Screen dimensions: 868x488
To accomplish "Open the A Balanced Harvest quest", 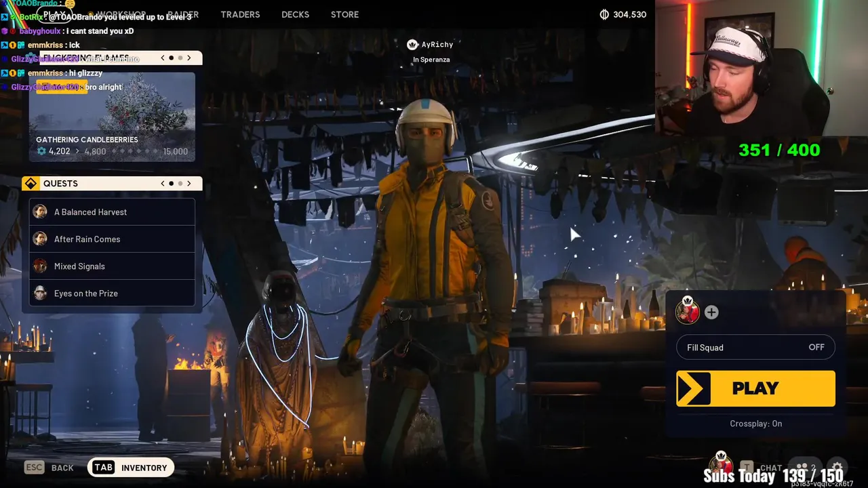I will [x=112, y=212].
